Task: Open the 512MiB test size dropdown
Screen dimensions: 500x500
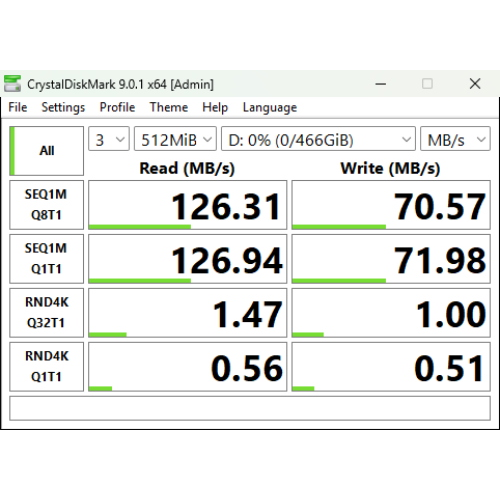Action: (x=175, y=139)
